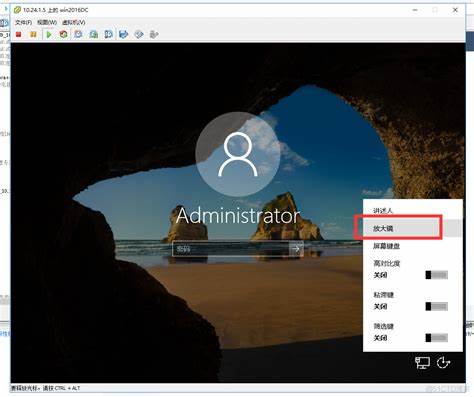
Task: Click the reset virtual machine icon
Action: coord(64,34)
